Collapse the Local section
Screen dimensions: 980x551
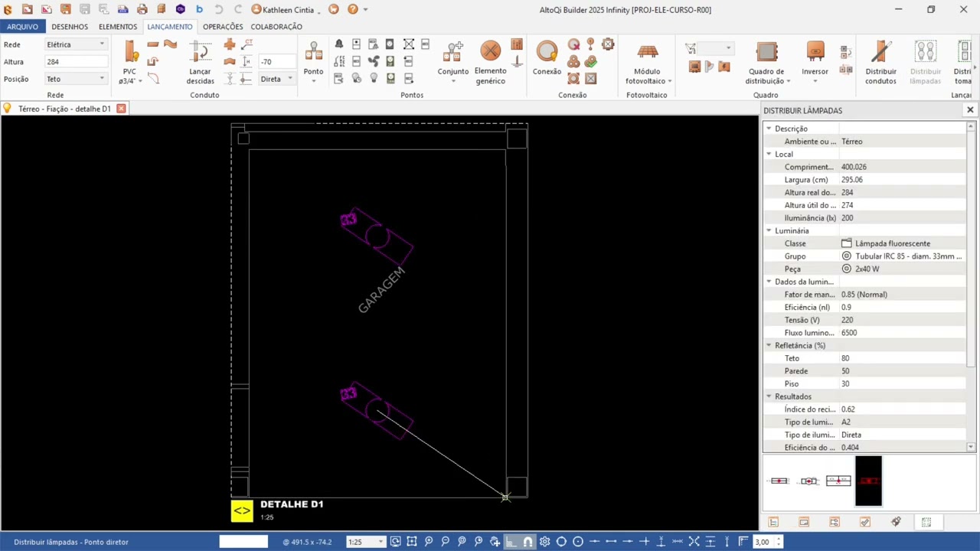tap(769, 154)
